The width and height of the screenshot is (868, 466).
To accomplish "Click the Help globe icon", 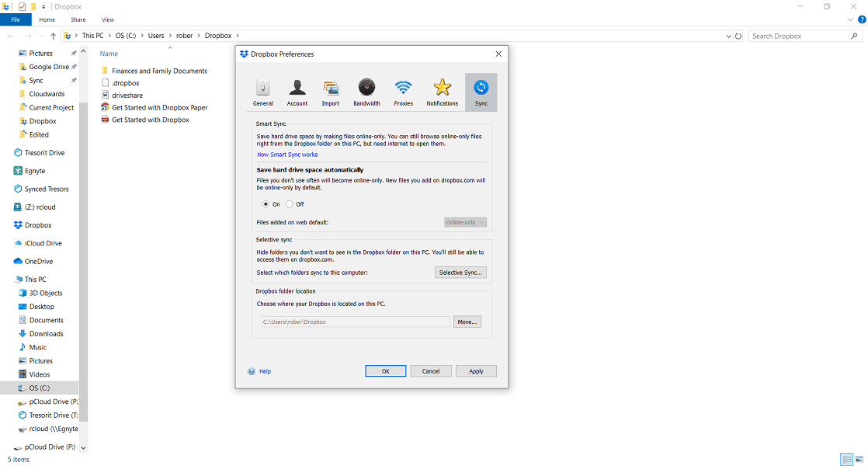I will coord(252,371).
